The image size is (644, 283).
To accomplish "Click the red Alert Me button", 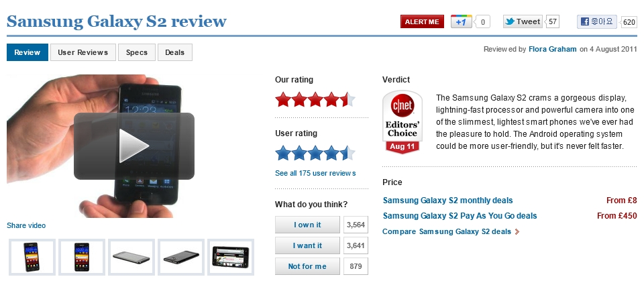I will [422, 21].
